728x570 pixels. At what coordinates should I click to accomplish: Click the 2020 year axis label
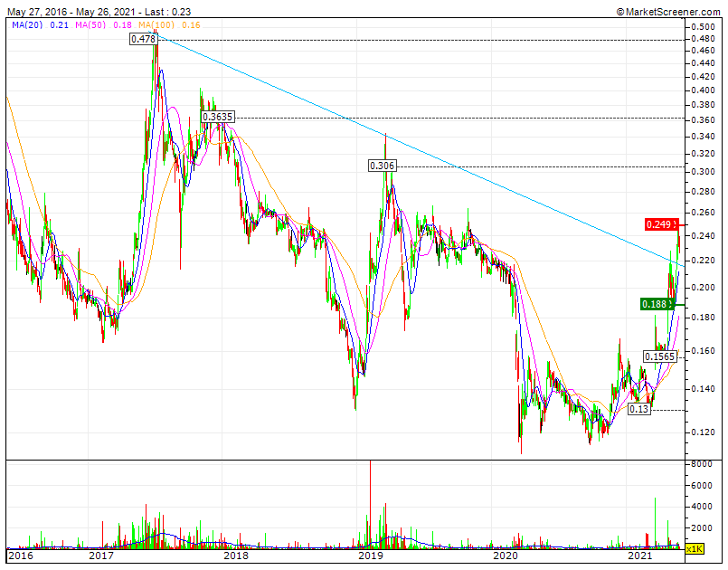(505, 556)
